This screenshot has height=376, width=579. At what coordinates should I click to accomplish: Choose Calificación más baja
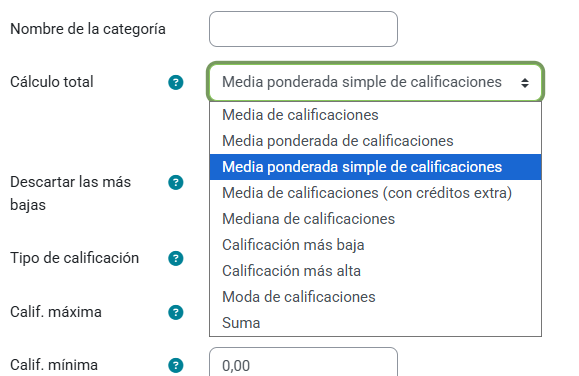375,245
